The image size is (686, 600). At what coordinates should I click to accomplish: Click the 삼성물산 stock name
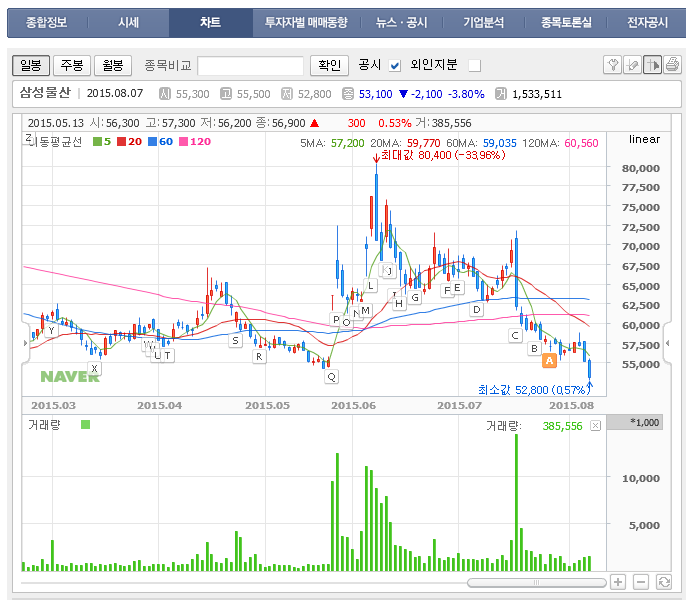pyautogui.click(x=45, y=93)
